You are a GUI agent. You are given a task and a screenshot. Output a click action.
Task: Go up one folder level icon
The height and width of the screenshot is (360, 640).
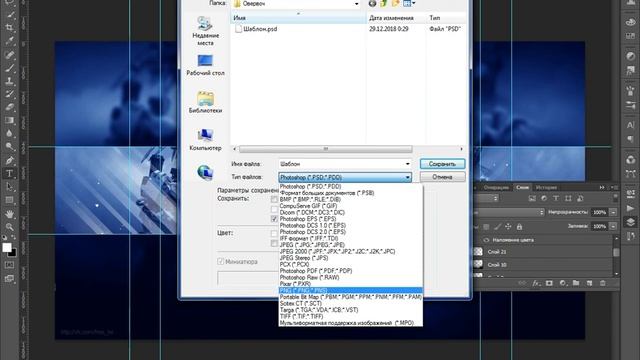point(384,4)
